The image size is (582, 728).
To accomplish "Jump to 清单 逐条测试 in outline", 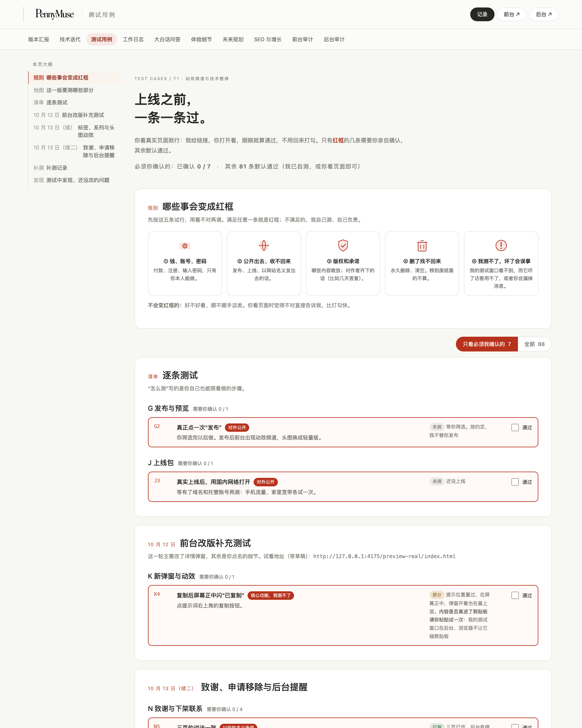I will pos(74,102).
